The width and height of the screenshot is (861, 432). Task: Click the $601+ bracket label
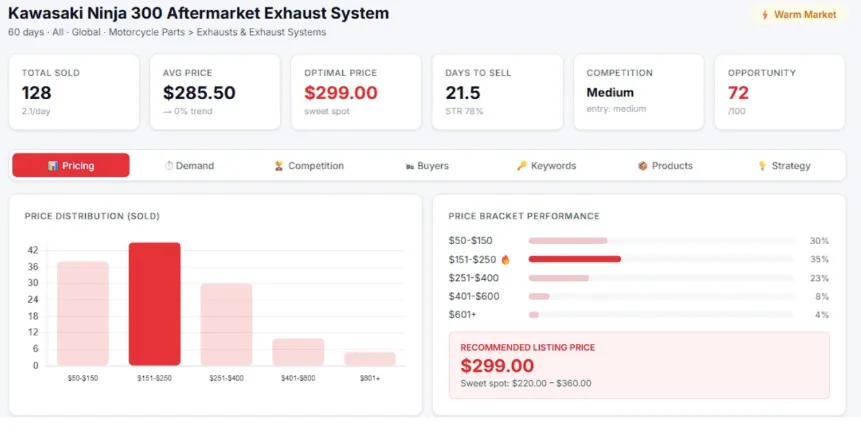462,315
